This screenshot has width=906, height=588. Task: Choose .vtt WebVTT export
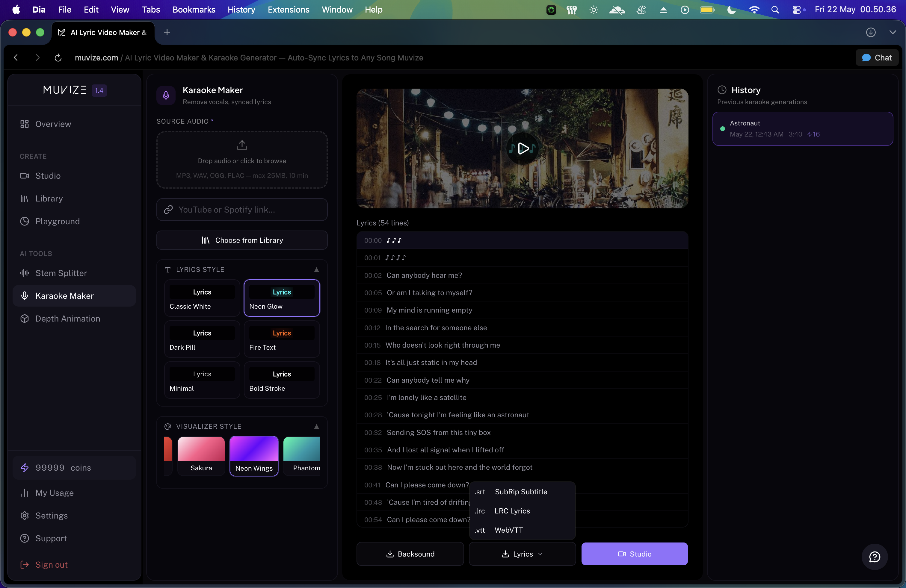point(522,530)
